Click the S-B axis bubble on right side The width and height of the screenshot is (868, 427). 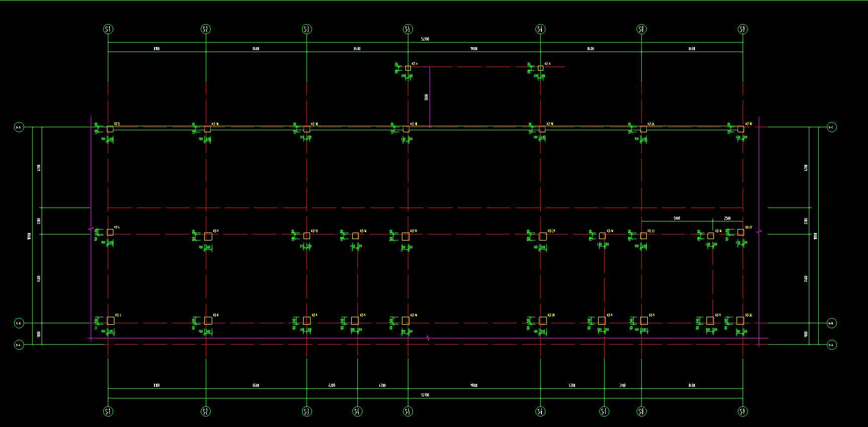point(831,323)
